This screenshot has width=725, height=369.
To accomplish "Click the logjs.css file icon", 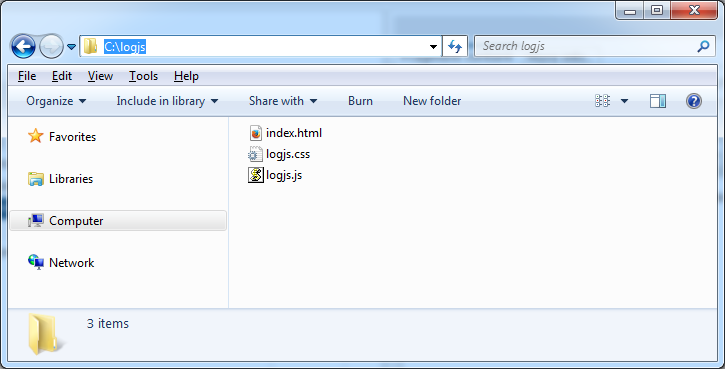I will click(x=255, y=154).
